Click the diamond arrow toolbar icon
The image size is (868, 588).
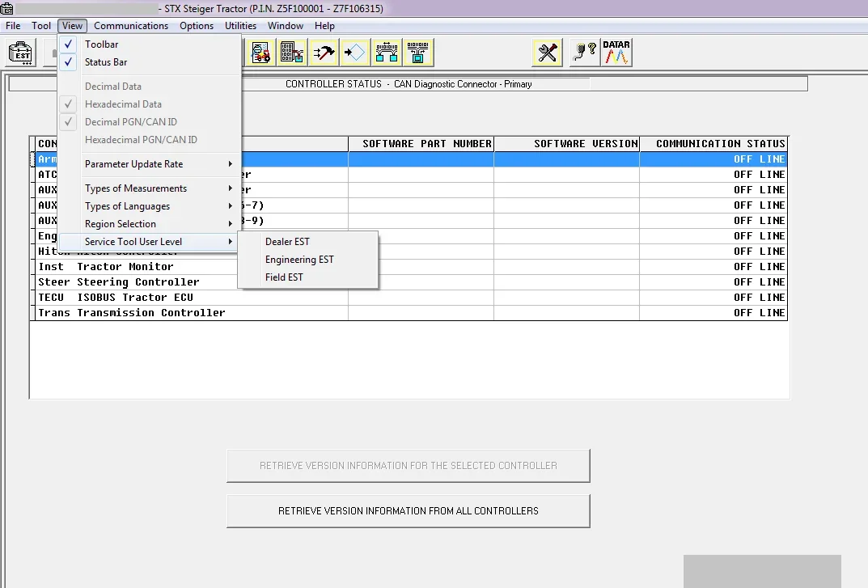[354, 52]
